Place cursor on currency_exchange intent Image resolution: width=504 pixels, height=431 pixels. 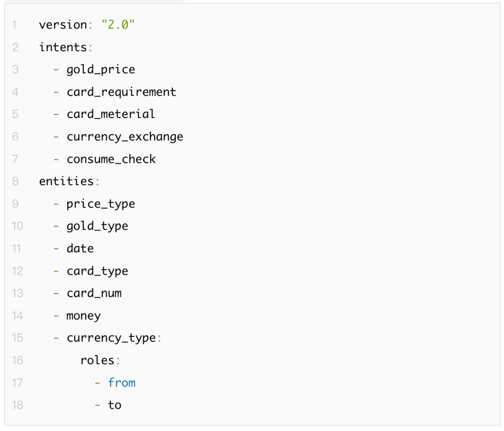pos(125,137)
